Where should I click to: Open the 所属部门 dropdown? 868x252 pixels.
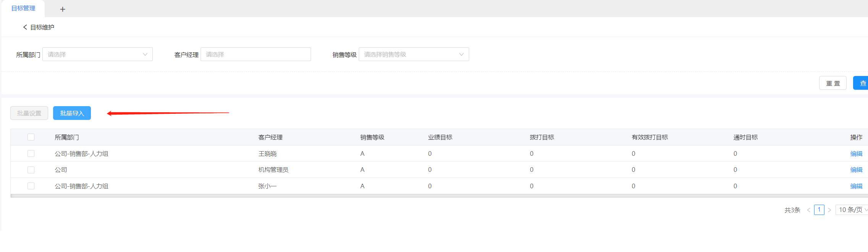[97, 54]
